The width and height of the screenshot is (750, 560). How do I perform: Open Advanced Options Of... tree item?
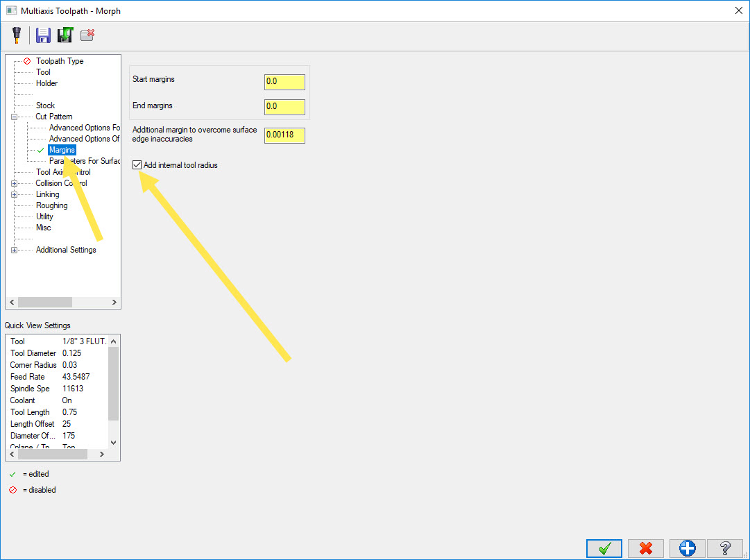point(84,139)
